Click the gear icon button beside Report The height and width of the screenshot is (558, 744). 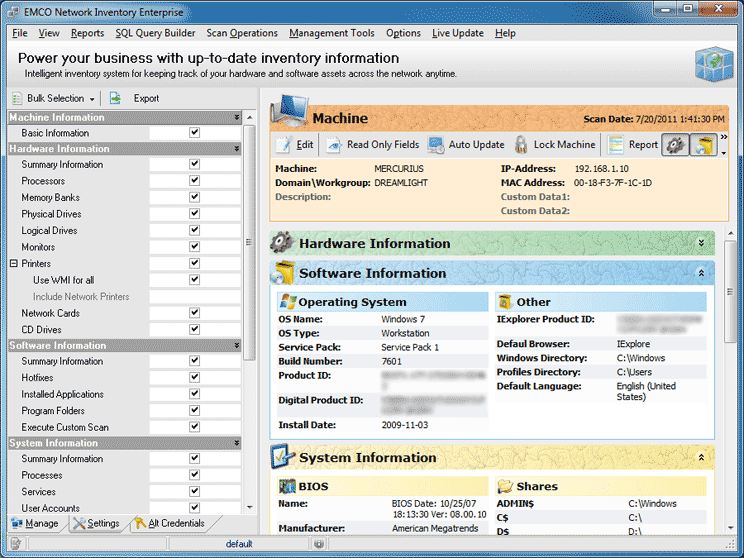pyautogui.click(x=676, y=145)
